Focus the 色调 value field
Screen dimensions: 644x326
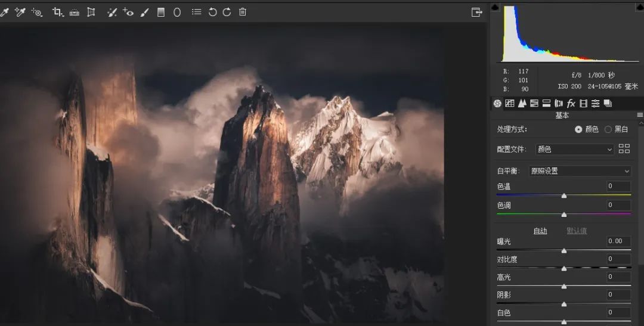(x=618, y=205)
